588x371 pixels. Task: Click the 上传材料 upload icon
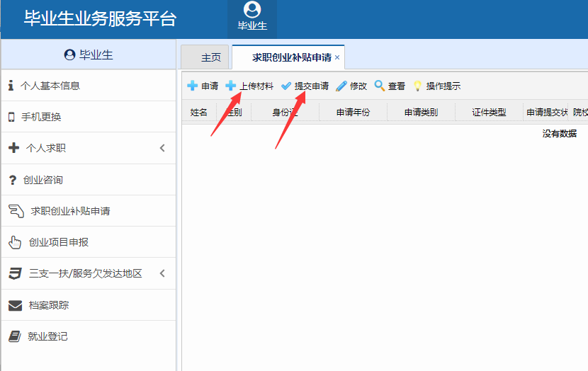[x=231, y=86]
